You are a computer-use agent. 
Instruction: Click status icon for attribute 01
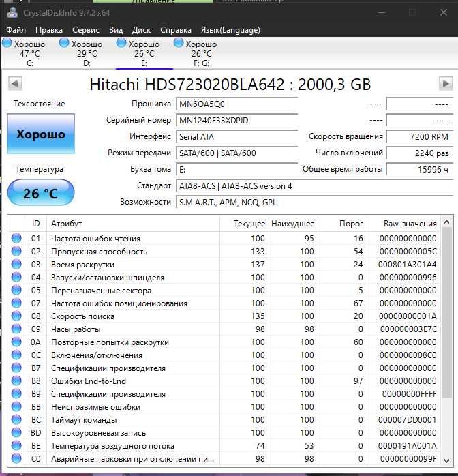(x=16, y=238)
